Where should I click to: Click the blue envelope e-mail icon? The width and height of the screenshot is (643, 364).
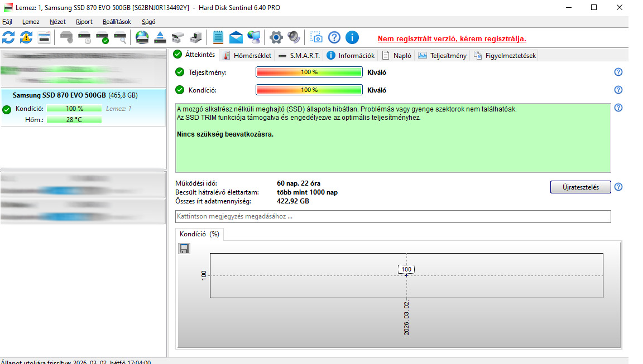(x=236, y=38)
